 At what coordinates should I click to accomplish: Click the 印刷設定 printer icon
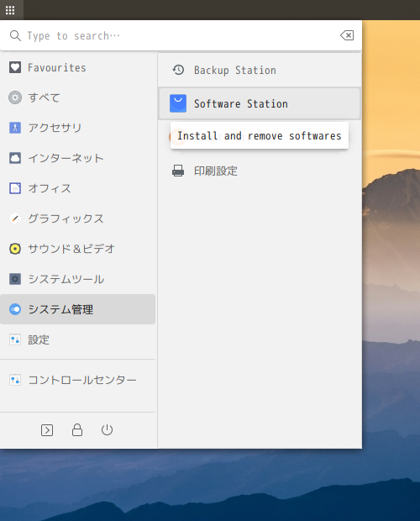pos(178,171)
